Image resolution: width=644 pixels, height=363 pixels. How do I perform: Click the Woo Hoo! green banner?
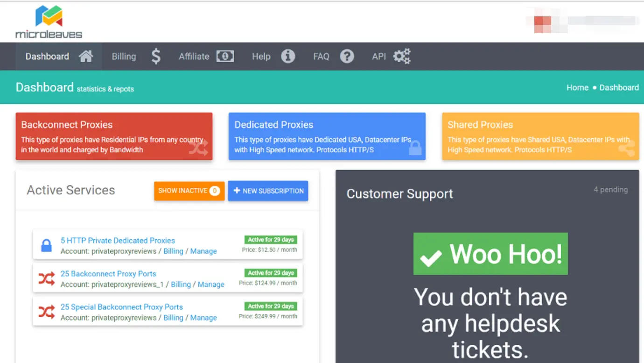pyautogui.click(x=490, y=254)
